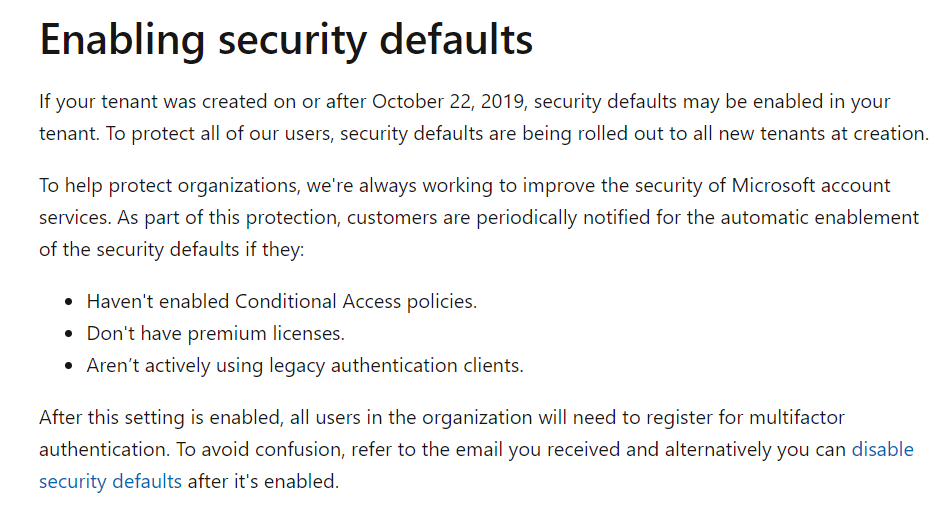This screenshot has height=506, width=952.
Task: Click the "Enabling security defaults" heading
Action: point(286,40)
